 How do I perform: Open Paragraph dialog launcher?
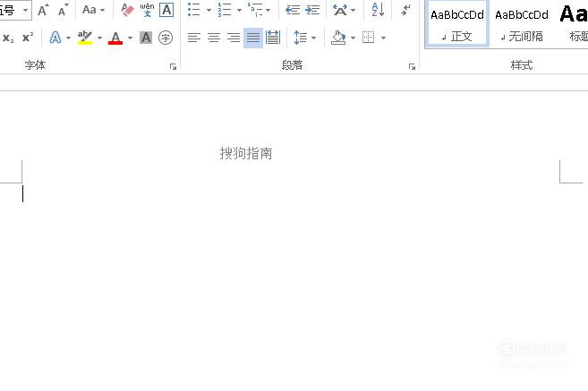(412, 67)
